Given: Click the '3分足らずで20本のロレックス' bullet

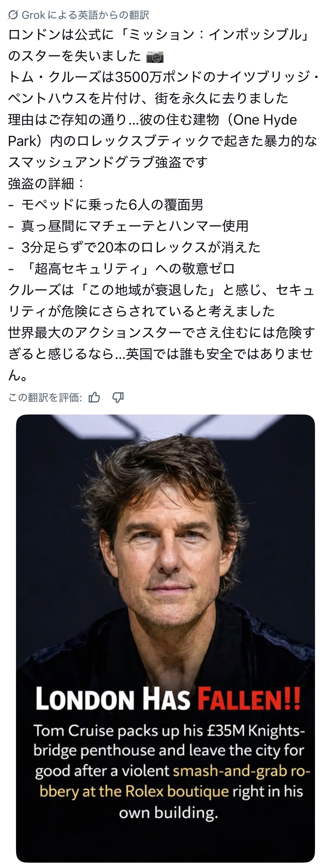Looking at the screenshot, I should click(x=141, y=247).
